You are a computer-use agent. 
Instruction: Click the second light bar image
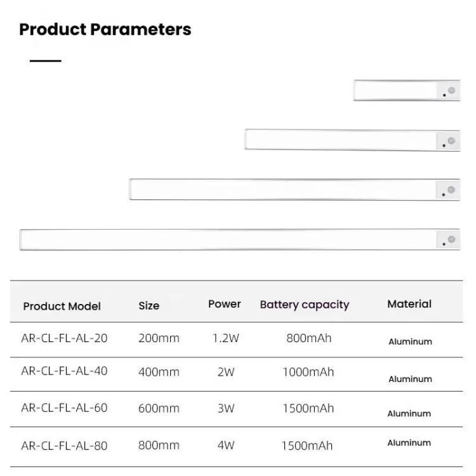tap(341, 140)
